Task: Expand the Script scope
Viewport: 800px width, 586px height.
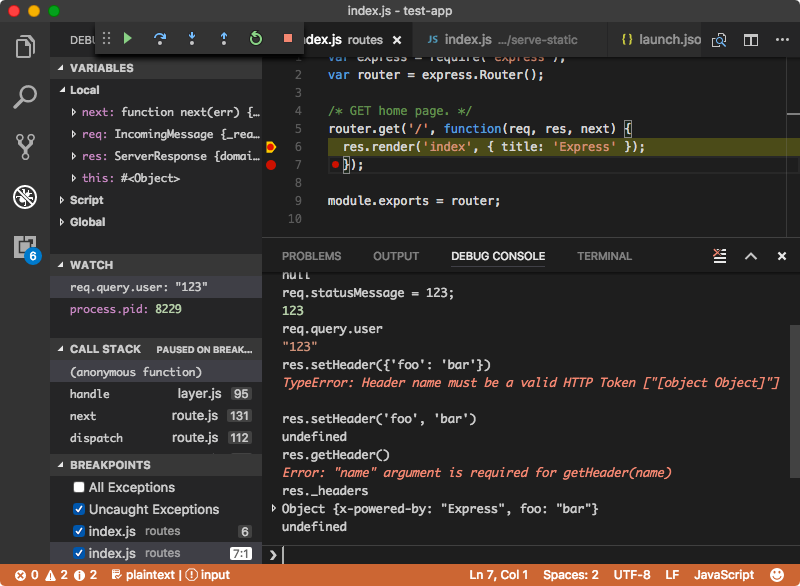Action: click(62, 200)
